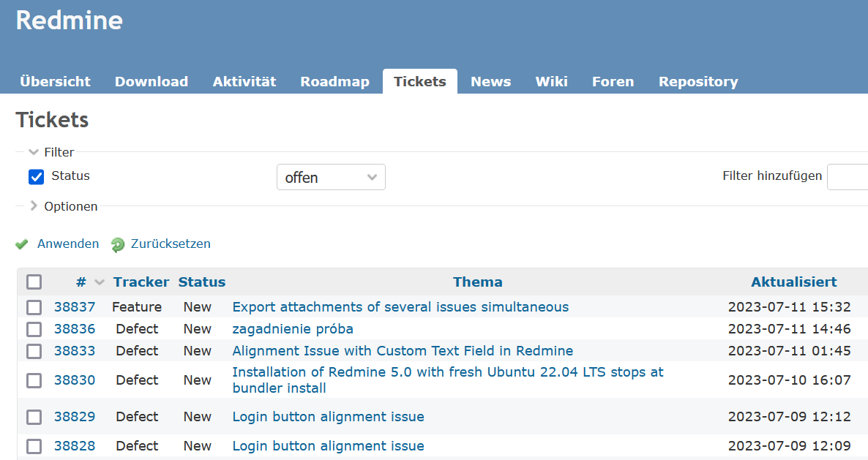Screen dimensions: 868x460
Task: Open the Status 'offen' dropdown
Action: 331,178
